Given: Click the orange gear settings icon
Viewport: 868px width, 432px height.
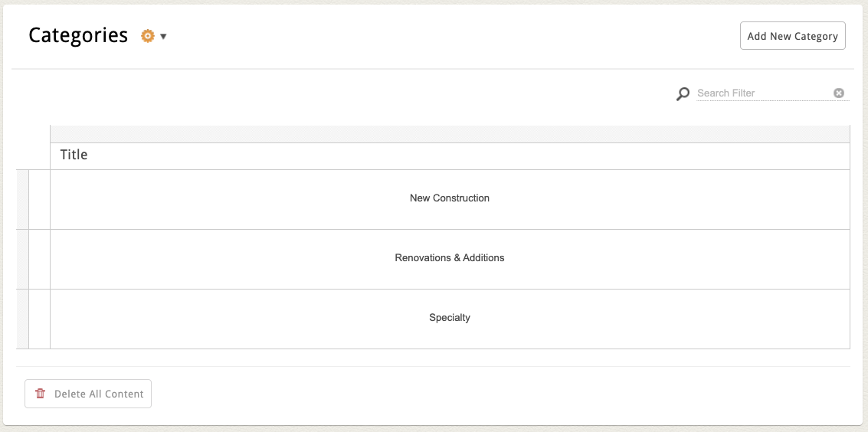Looking at the screenshot, I should coord(148,36).
